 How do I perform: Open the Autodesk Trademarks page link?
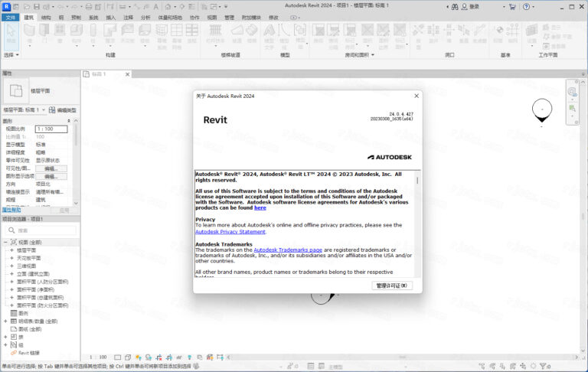[288, 250]
